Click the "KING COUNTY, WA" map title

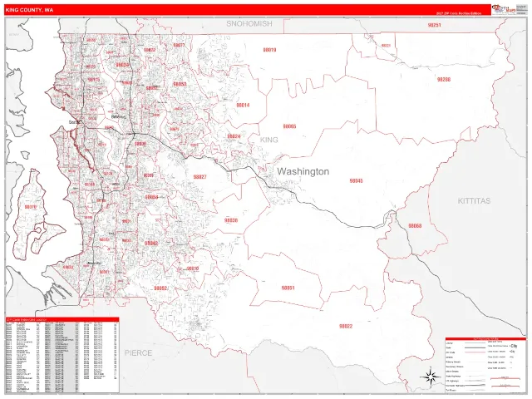29,10
